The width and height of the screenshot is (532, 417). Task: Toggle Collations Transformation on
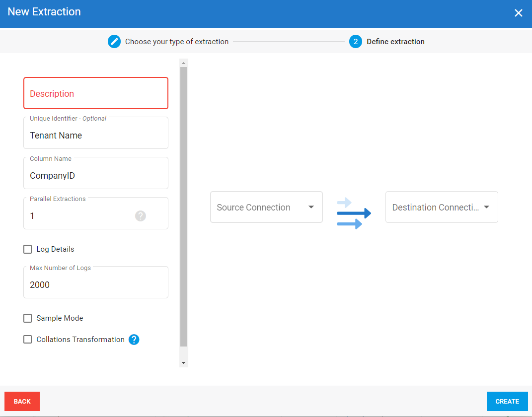pos(27,340)
